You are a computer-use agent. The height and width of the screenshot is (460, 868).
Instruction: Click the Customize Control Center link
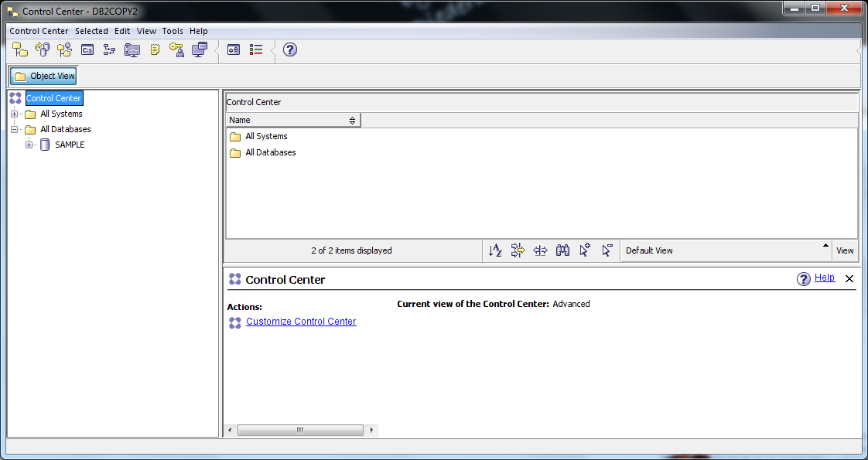pos(301,322)
